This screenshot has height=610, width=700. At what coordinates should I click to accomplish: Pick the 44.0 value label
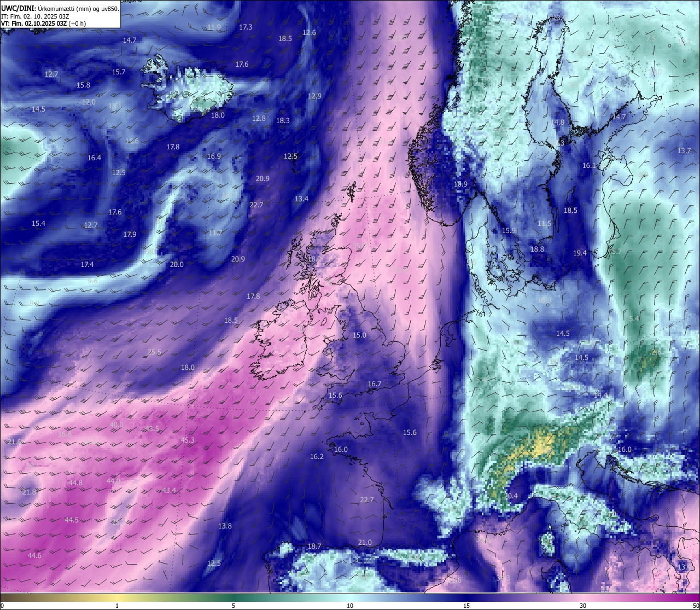(113, 481)
